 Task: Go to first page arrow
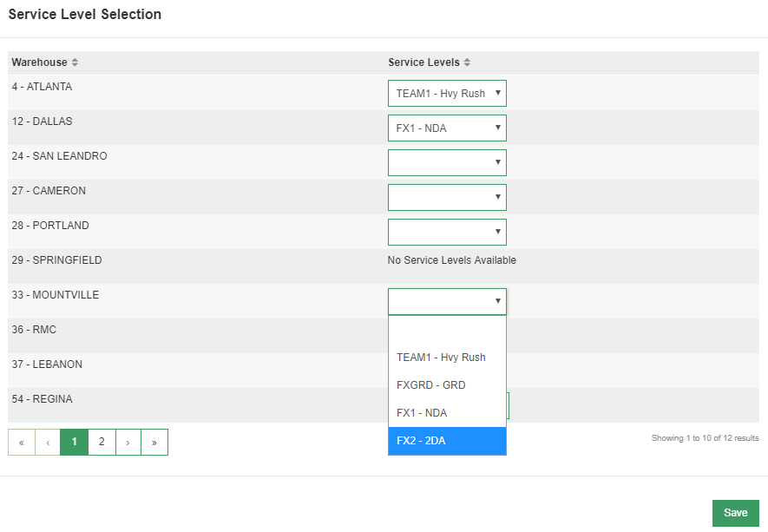pos(22,443)
